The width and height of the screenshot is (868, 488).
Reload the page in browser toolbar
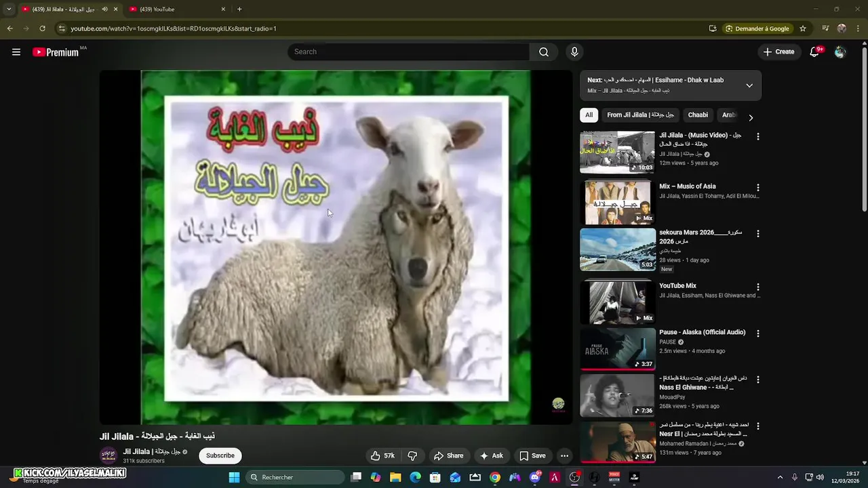[x=42, y=28]
